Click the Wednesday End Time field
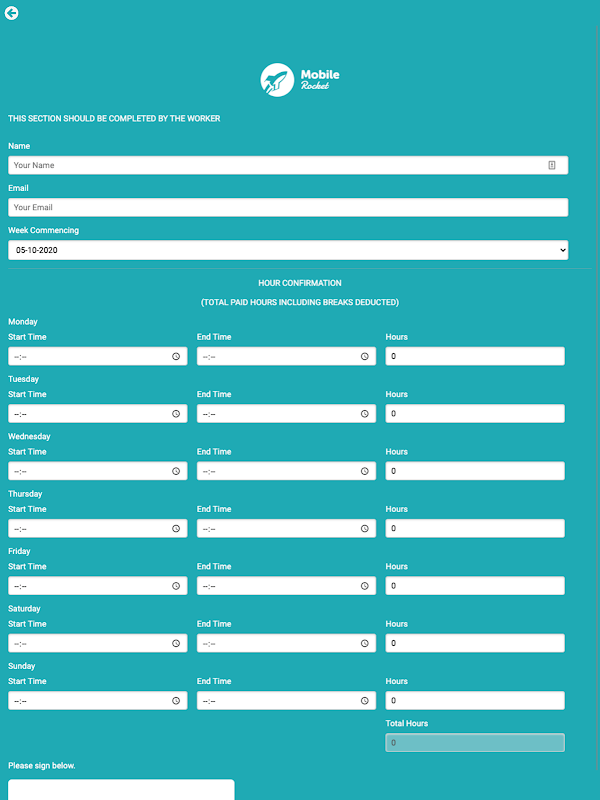Image resolution: width=600 pixels, height=800 pixels. tap(286, 471)
